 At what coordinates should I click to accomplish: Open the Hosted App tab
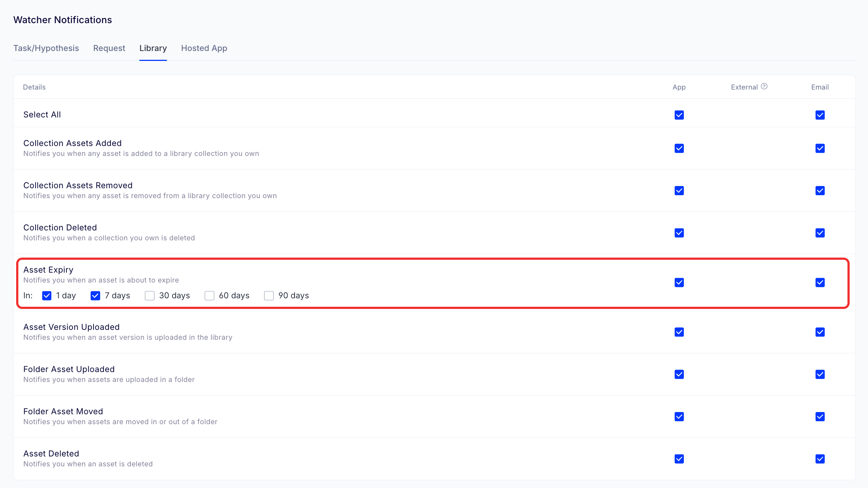point(204,48)
